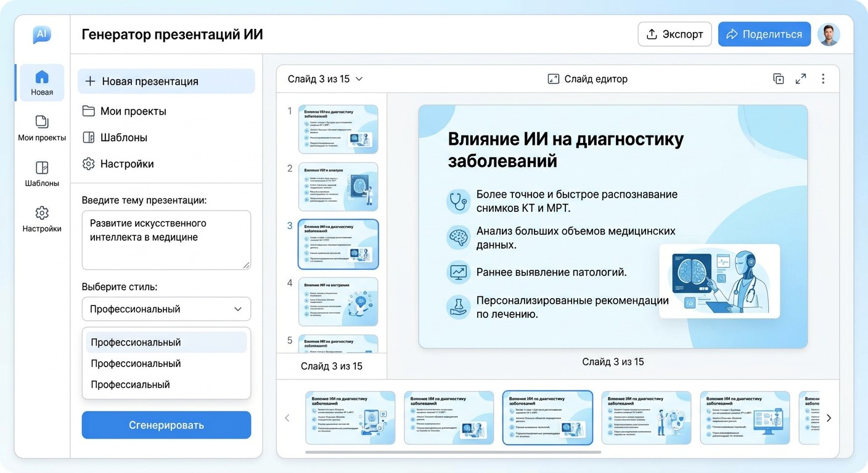The image size is (868, 473).
Task: Select the fourth thumbnail in bottom filmstrip
Action: (646, 418)
